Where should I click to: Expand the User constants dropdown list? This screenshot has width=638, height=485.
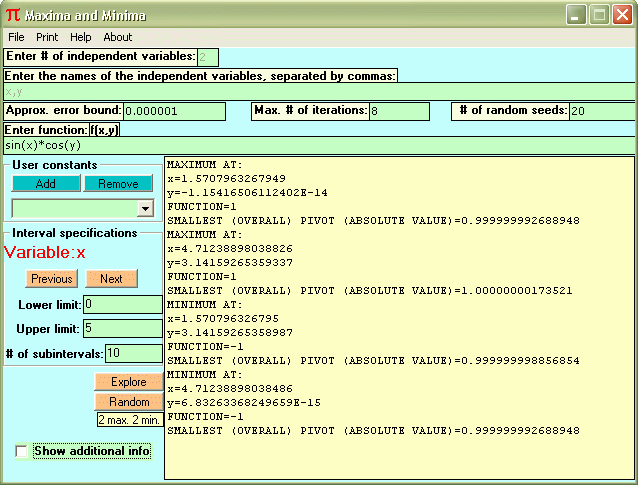click(x=145, y=208)
